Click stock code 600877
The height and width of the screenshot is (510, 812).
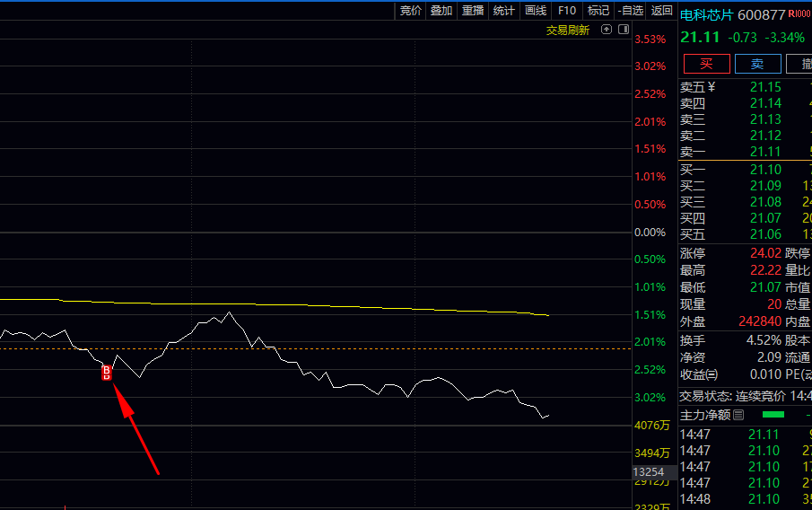coord(762,15)
